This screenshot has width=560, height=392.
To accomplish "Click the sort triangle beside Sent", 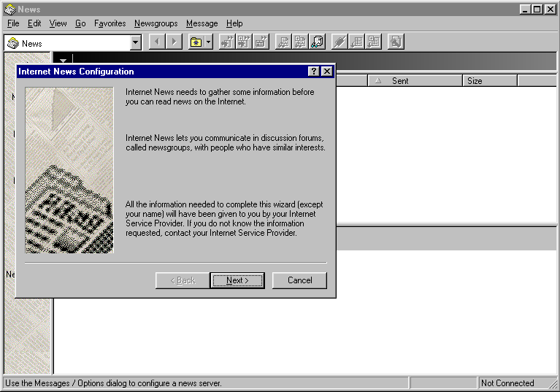I will [x=378, y=81].
